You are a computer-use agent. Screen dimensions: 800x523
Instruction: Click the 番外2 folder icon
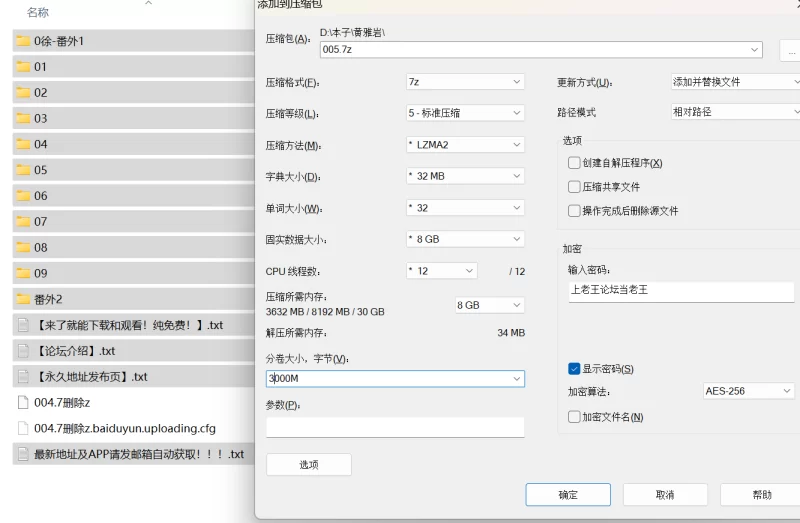click(x=23, y=299)
